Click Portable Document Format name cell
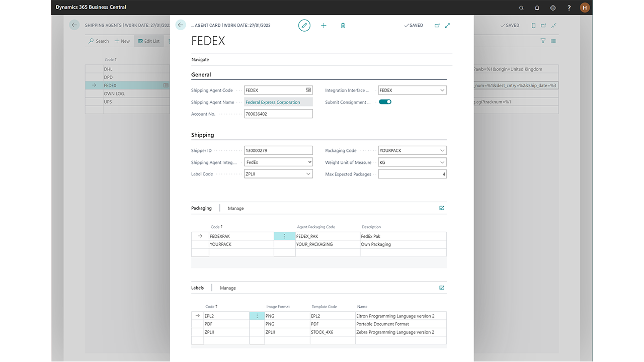This screenshot has height=362, width=644. [400, 324]
